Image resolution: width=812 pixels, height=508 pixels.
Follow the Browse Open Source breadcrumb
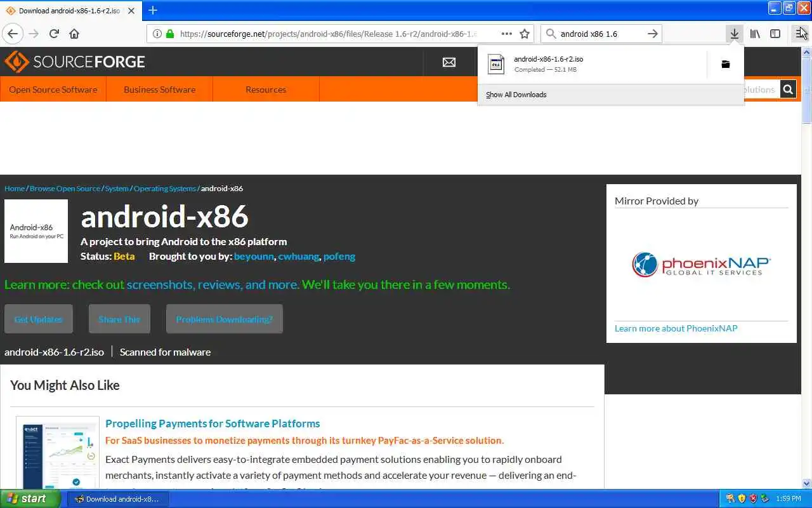click(65, 189)
